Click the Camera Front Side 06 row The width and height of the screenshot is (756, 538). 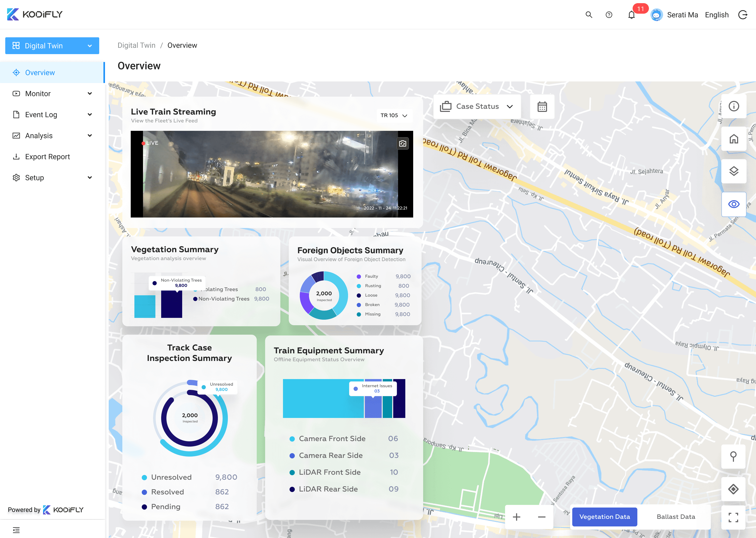[344, 439]
